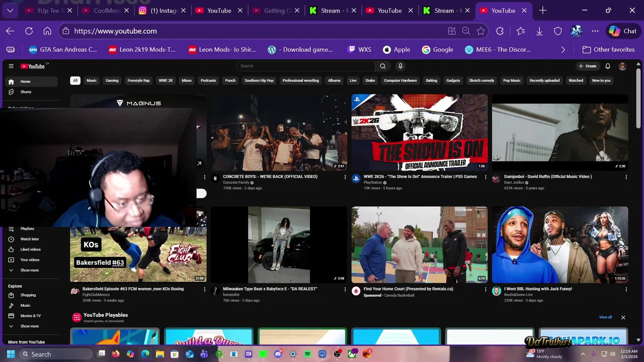644x362 pixels.
Task: Open Movies & TV under Explore
Action: pyautogui.click(x=30, y=316)
